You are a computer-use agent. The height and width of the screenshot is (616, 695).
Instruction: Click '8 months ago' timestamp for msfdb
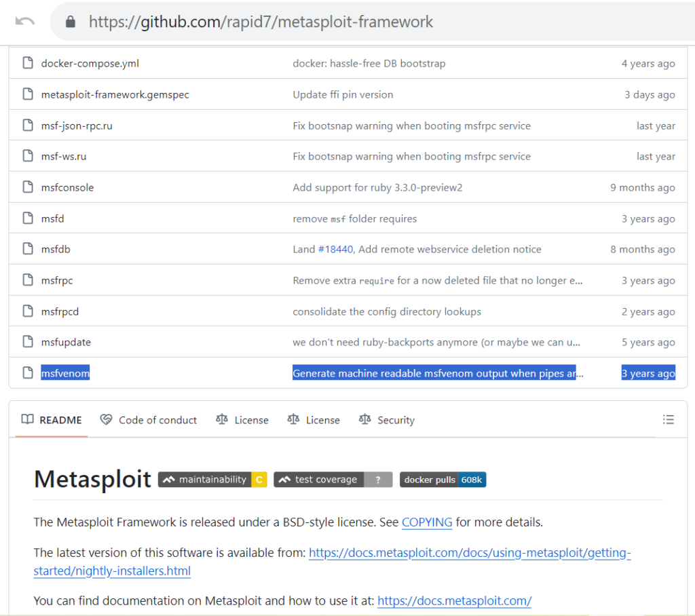tap(643, 249)
